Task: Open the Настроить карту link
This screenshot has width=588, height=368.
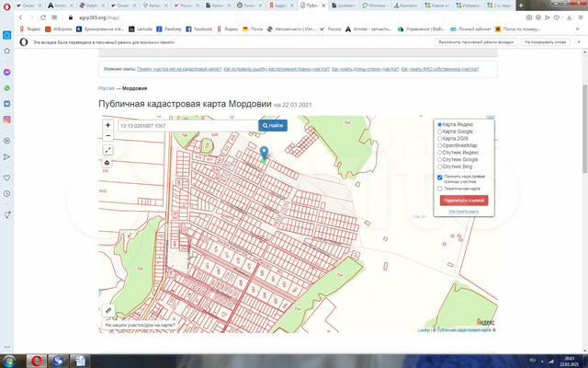Action: pyautogui.click(x=463, y=212)
